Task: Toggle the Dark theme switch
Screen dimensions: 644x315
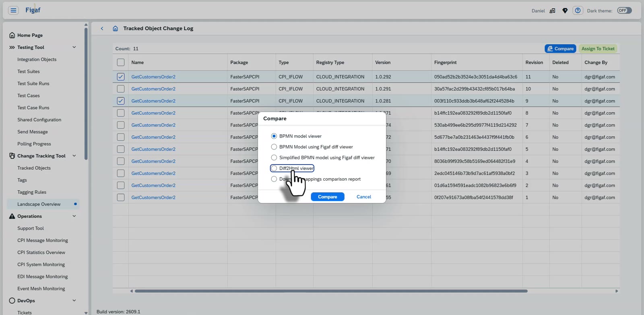Action: point(624,10)
